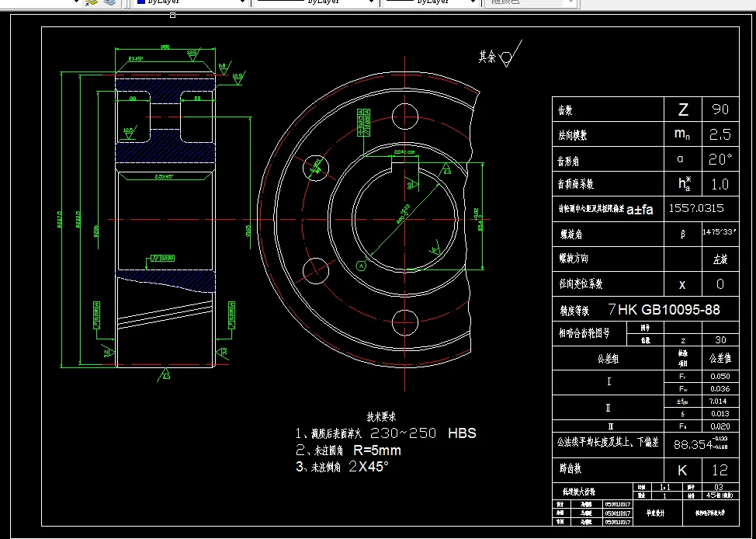This screenshot has width=756, height=539.
Task: Select center distance value "155?.0315"
Action: [x=696, y=208]
